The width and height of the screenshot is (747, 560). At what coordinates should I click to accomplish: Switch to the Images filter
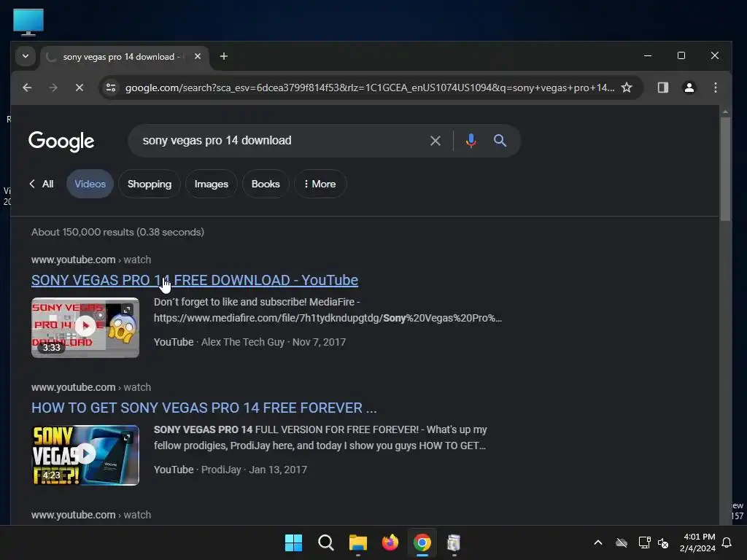211,184
